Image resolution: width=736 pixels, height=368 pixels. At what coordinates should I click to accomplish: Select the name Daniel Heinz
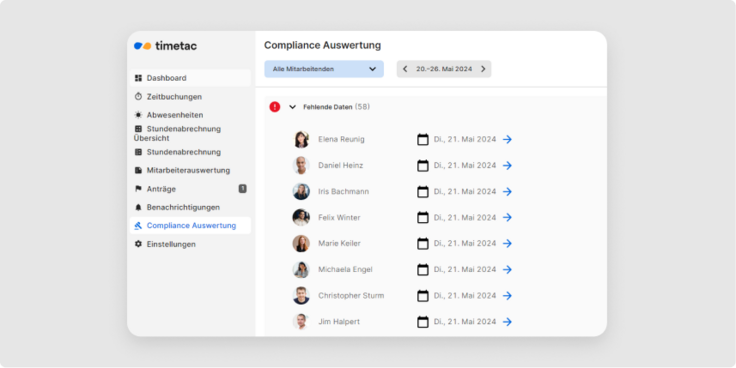point(341,166)
